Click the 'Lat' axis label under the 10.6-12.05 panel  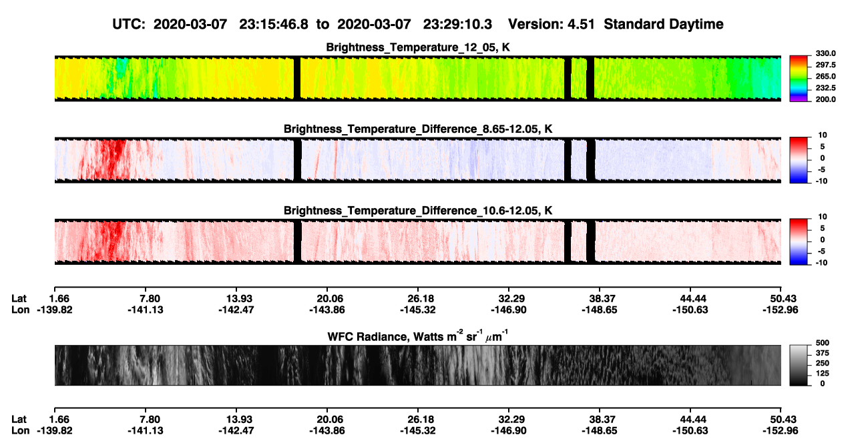click(19, 298)
